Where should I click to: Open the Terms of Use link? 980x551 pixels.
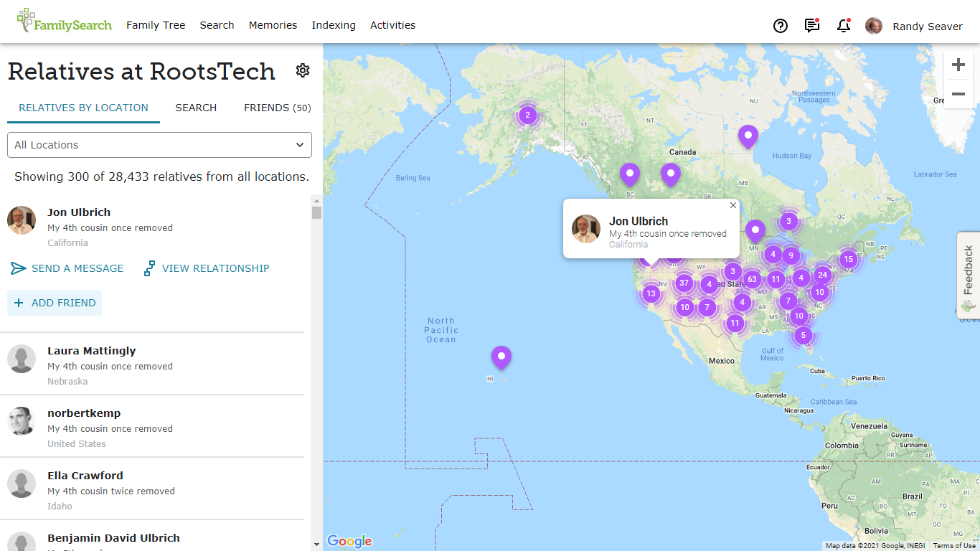tap(956, 545)
